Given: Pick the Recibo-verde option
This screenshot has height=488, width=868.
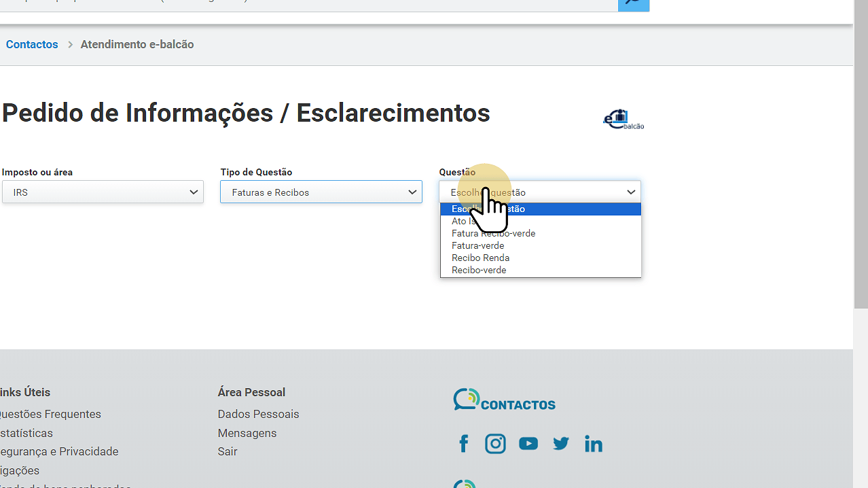Looking at the screenshot, I should (x=479, y=270).
